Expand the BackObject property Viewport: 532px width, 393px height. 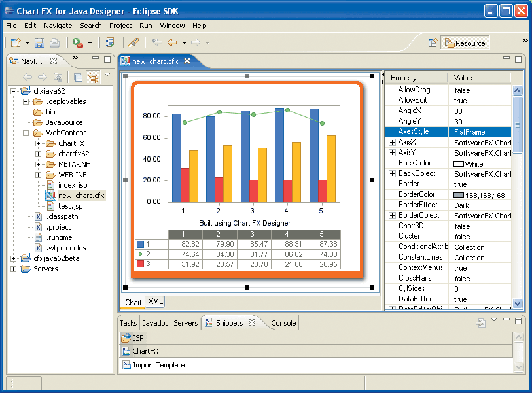point(392,173)
